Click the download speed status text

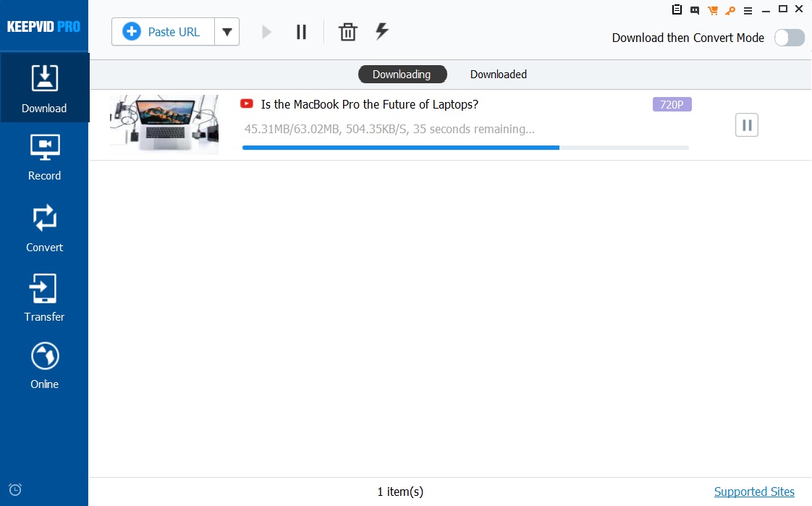[x=389, y=129]
